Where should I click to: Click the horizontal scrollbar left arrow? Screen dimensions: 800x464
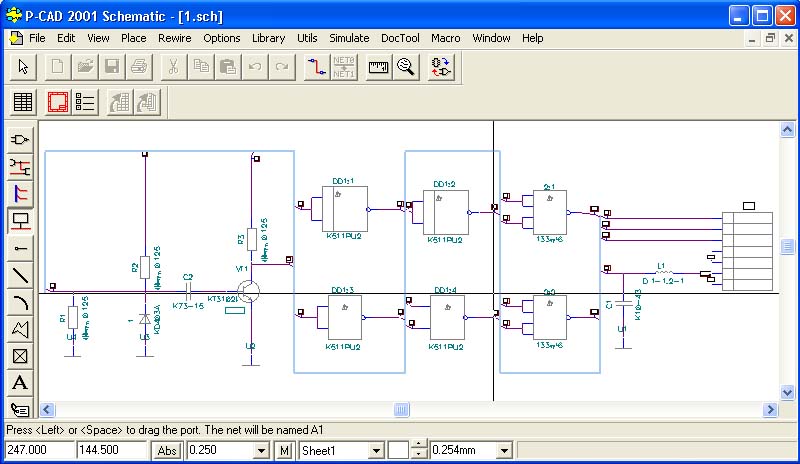tap(47, 409)
